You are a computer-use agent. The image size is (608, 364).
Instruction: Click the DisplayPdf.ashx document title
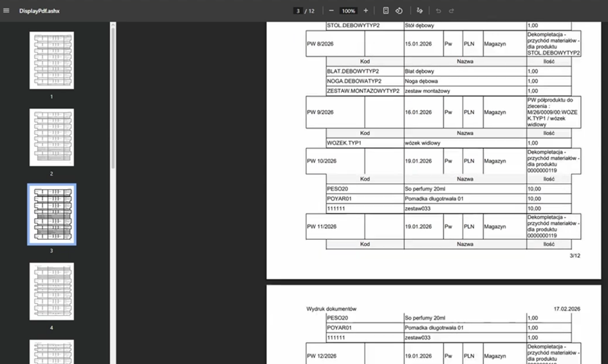(39, 11)
